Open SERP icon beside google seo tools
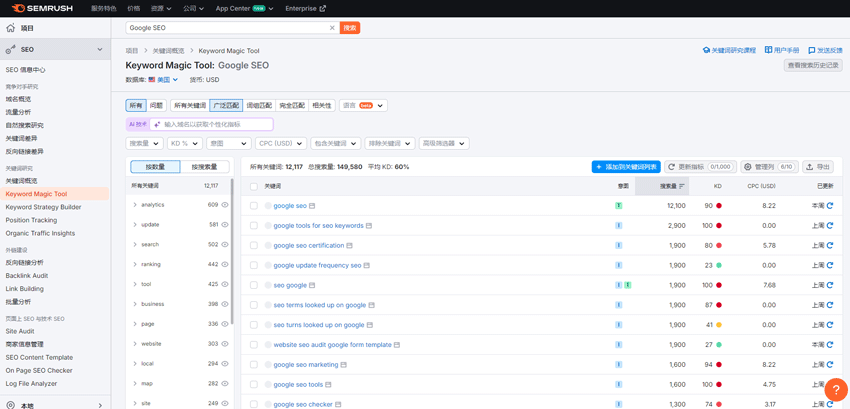This screenshot has height=409, width=850. 329,385
